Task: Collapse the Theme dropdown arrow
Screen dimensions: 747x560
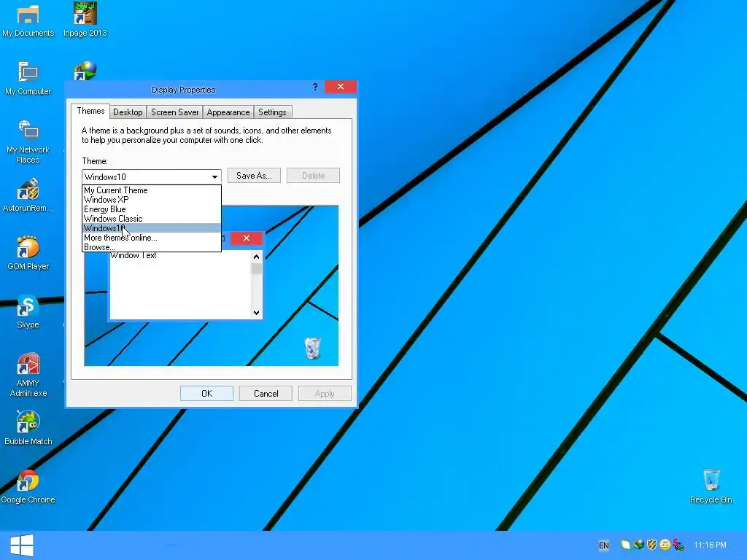Action: tap(215, 176)
